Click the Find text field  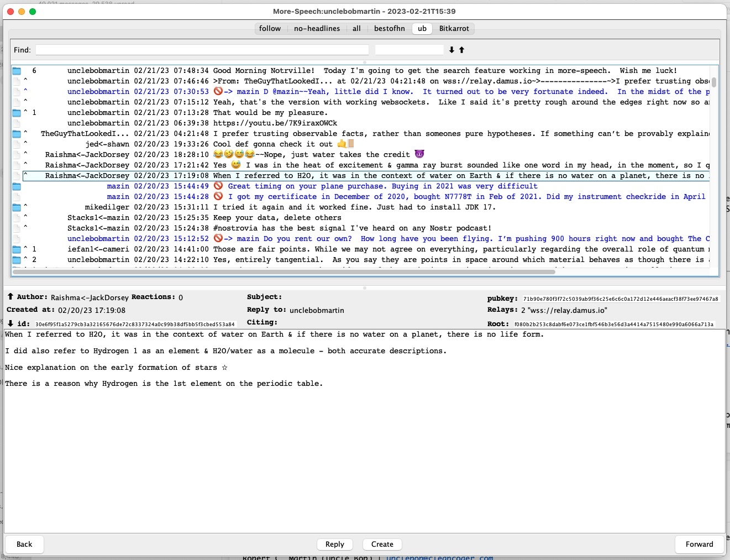(x=202, y=50)
